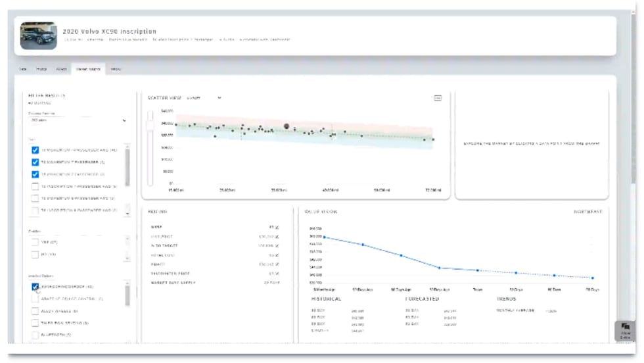The height and width of the screenshot is (363, 644).
Task: Uncheck the first installed options checkbox
Action: click(35, 287)
